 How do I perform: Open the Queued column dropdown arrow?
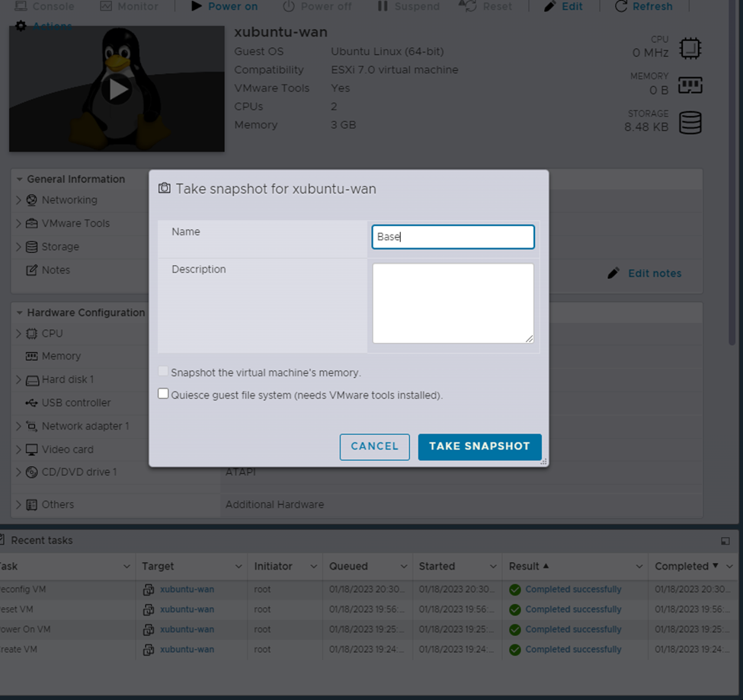coord(404,567)
